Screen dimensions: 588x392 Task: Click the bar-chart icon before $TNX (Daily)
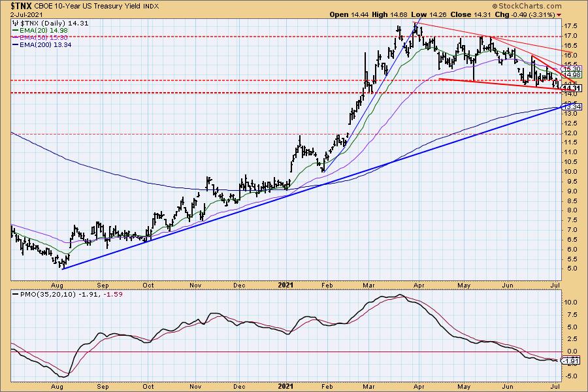click(16, 24)
